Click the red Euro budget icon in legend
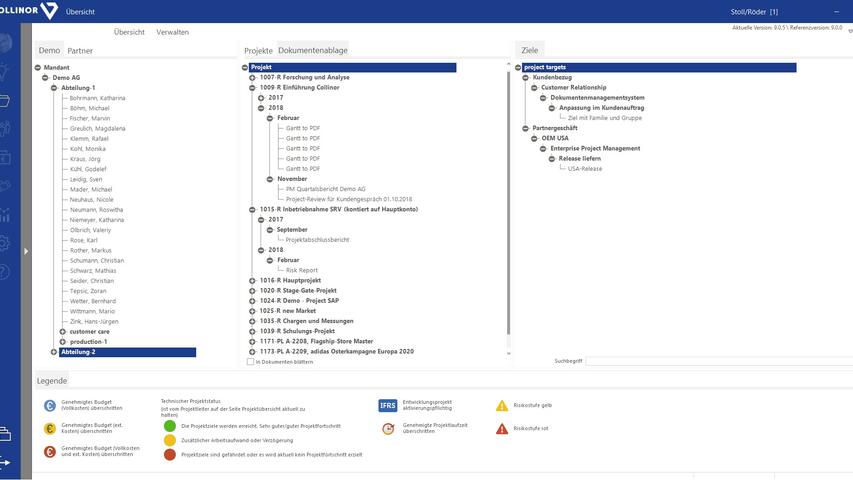853x480 pixels. coord(49,452)
